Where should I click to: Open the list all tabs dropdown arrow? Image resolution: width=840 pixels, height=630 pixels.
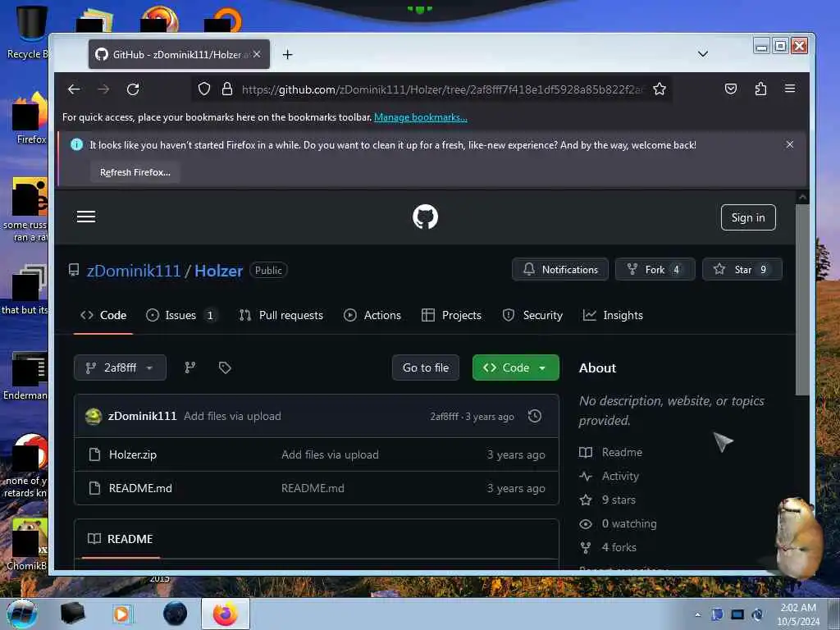click(703, 54)
